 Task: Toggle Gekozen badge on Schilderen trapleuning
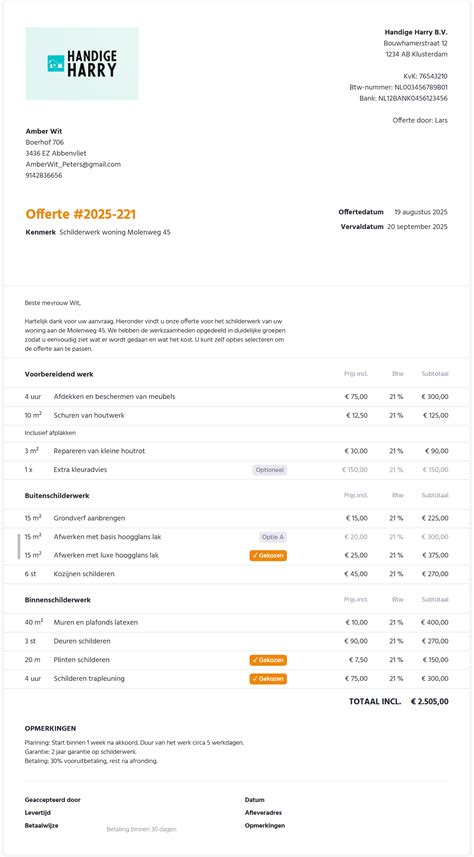click(268, 679)
